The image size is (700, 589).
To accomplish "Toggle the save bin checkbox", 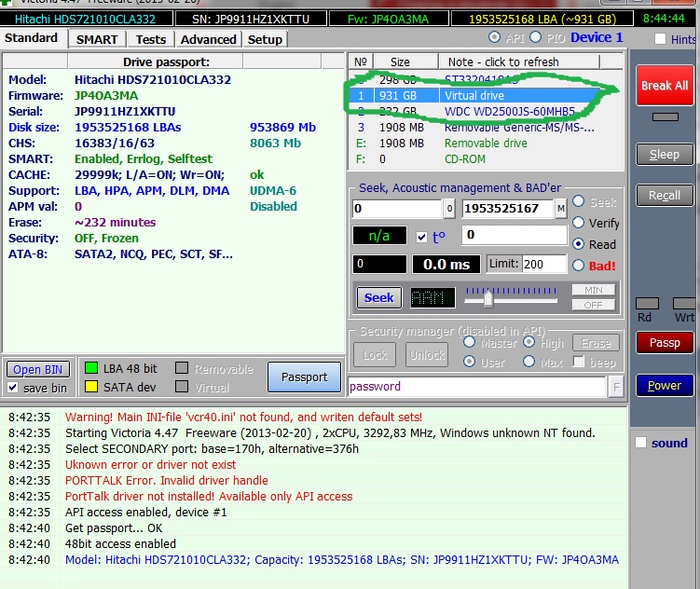I will [12, 388].
